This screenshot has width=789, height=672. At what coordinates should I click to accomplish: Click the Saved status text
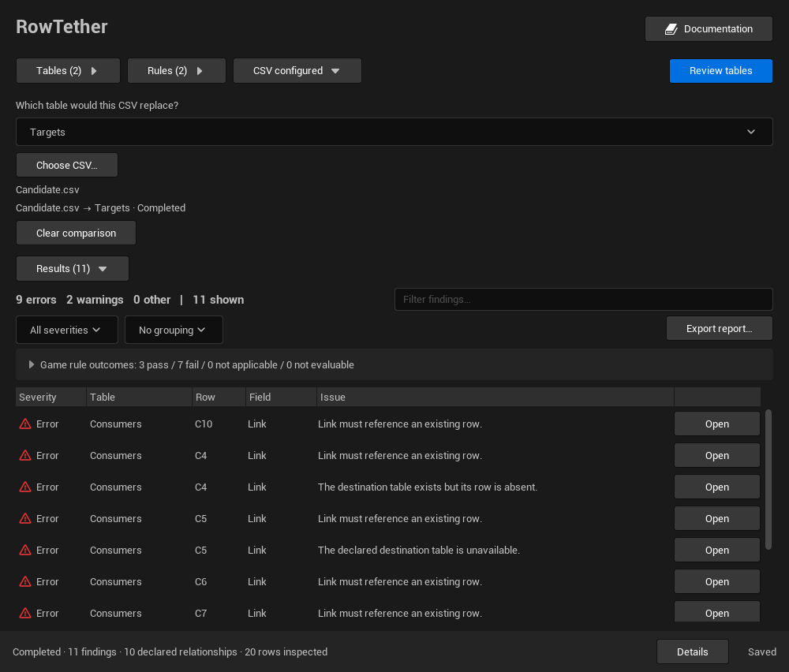762,651
